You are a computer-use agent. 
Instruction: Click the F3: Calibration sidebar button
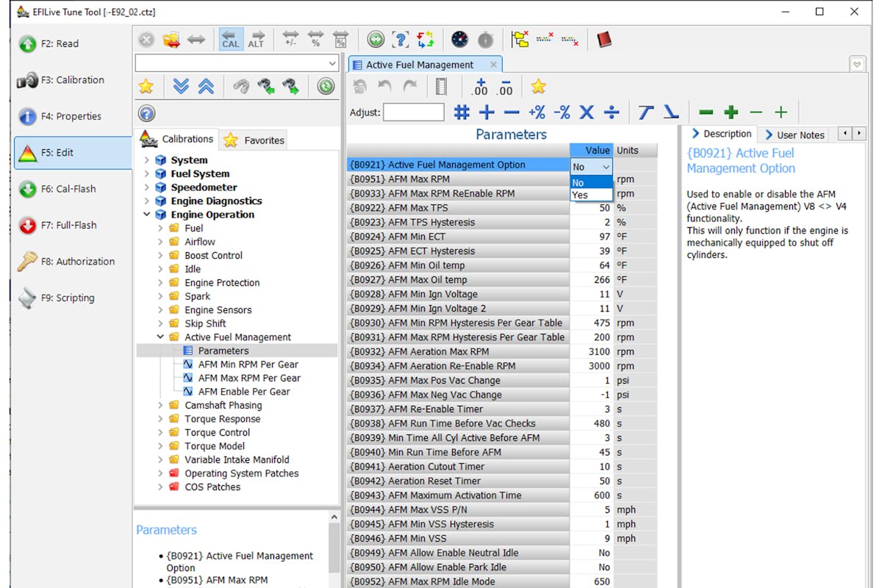point(71,80)
